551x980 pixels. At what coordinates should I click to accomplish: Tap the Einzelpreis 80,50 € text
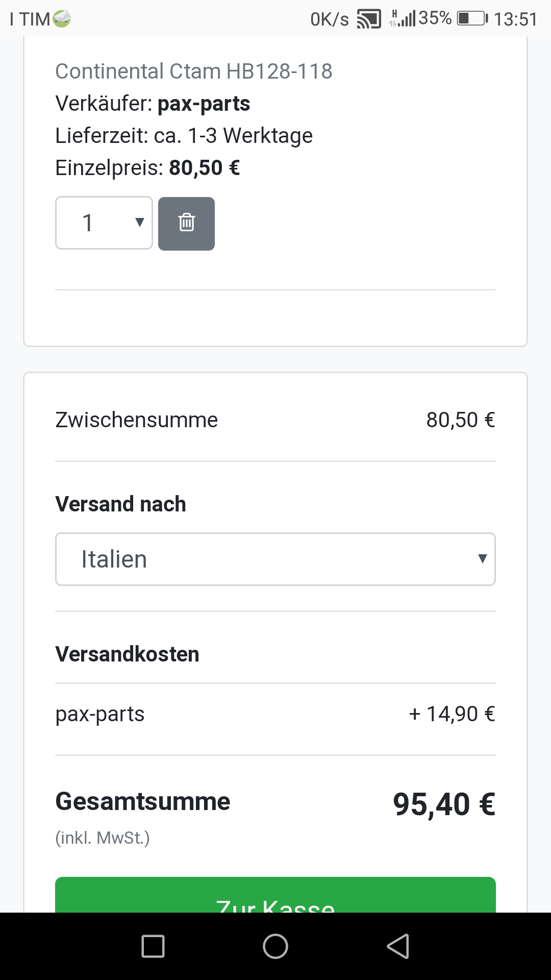(x=147, y=167)
